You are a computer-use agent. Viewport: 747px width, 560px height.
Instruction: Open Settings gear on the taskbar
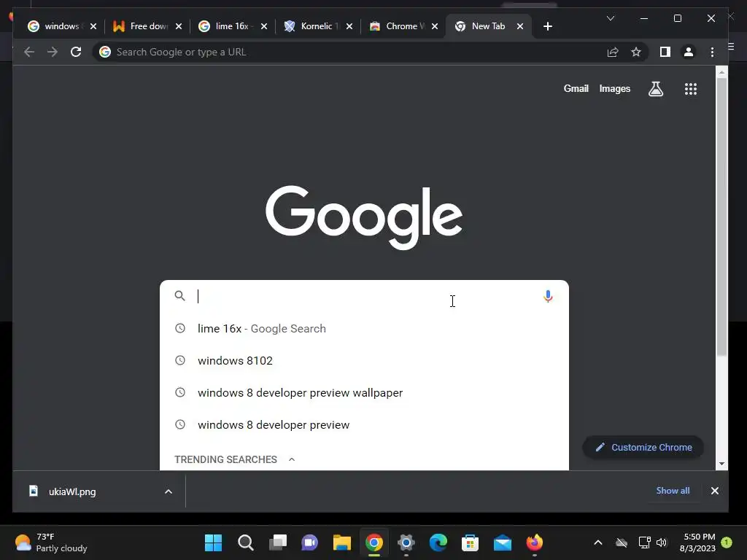coord(406,542)
